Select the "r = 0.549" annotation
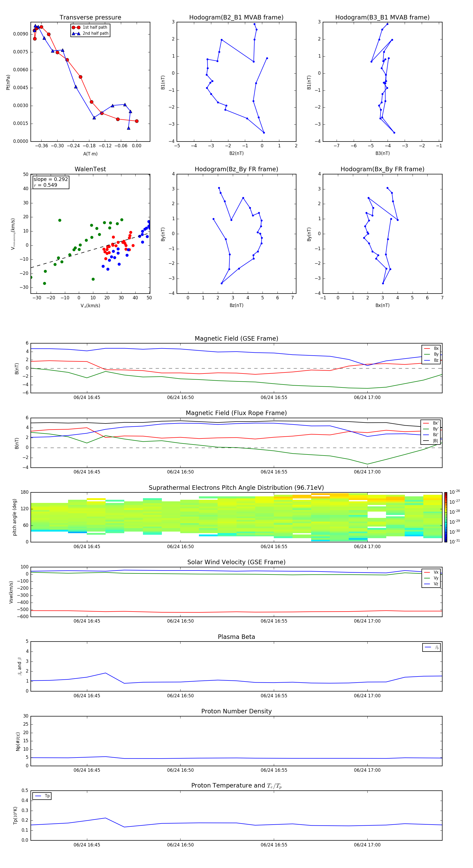The width and height of the screenshot is (473, 868). point(45,185)
